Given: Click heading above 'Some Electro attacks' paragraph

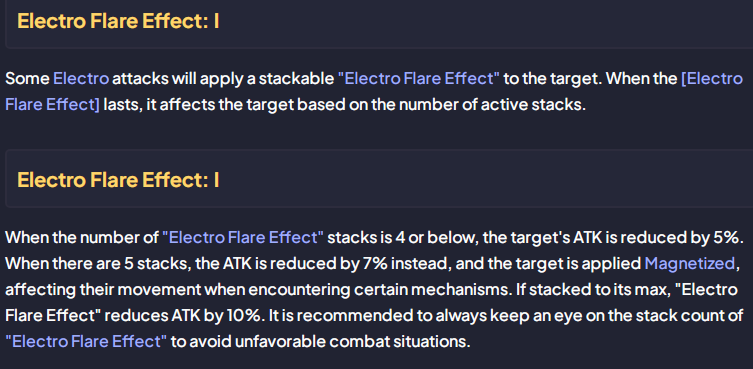Looking at the screenshot, I should (118, 22).
